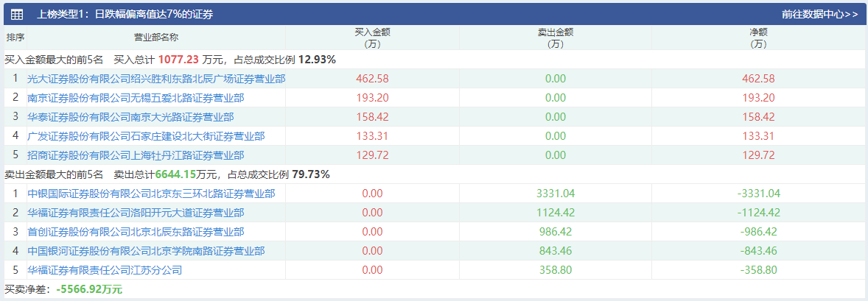Click the 卖出金额 column header
The image size is (868, 301).
coord(556,38)
